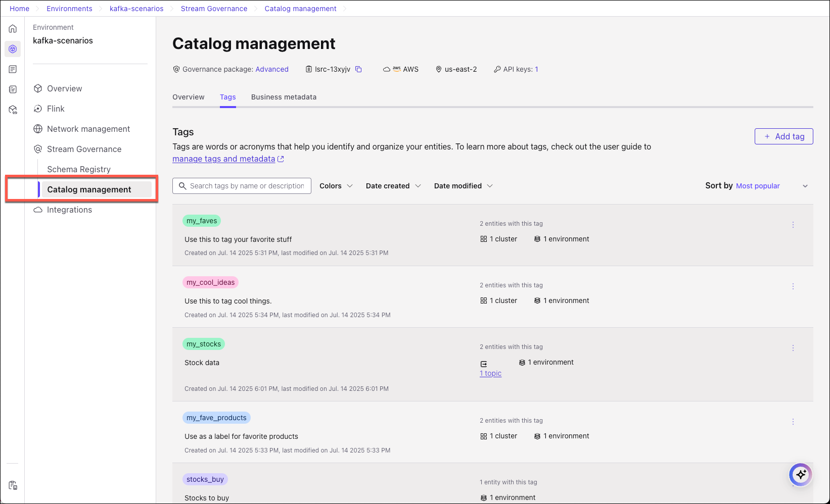Viewport: 830px width, 504px height.
Task: Open the Date created filter dropdown
Action: point(393,186)
